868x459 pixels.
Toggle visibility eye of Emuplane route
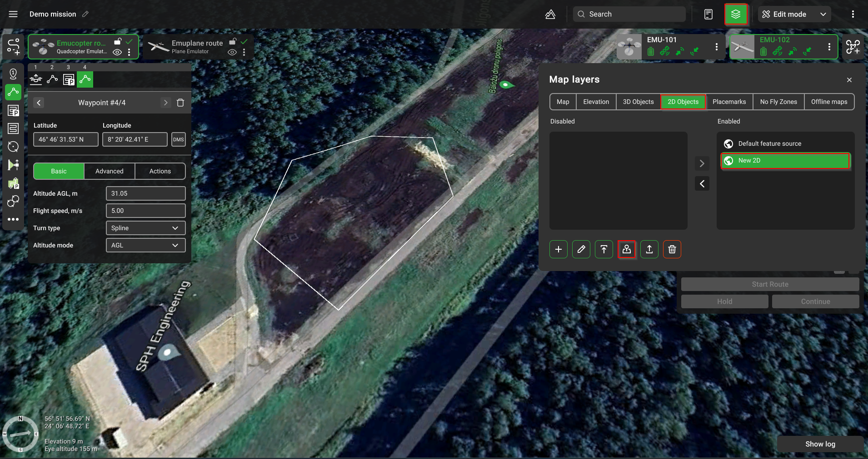coord(232,52)
